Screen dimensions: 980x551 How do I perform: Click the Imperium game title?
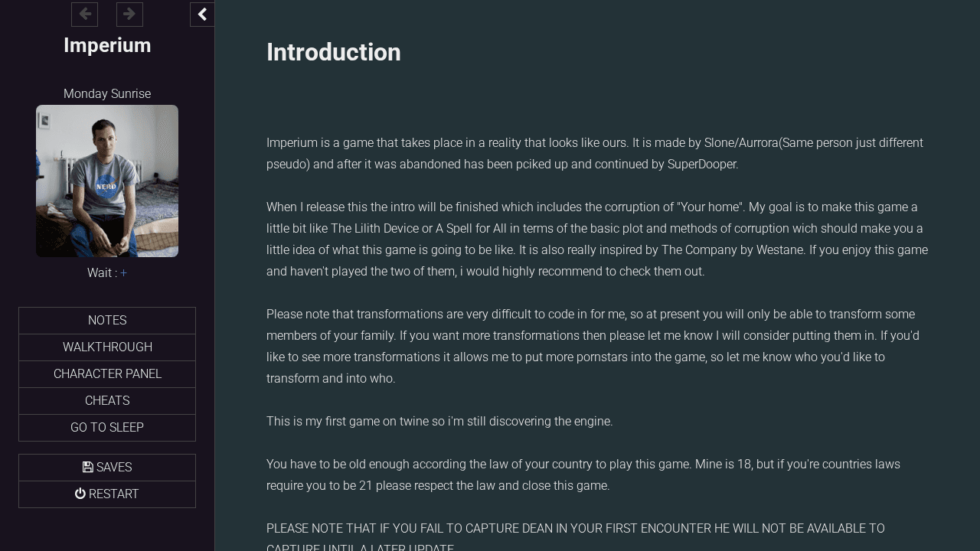tap(107, 46)
